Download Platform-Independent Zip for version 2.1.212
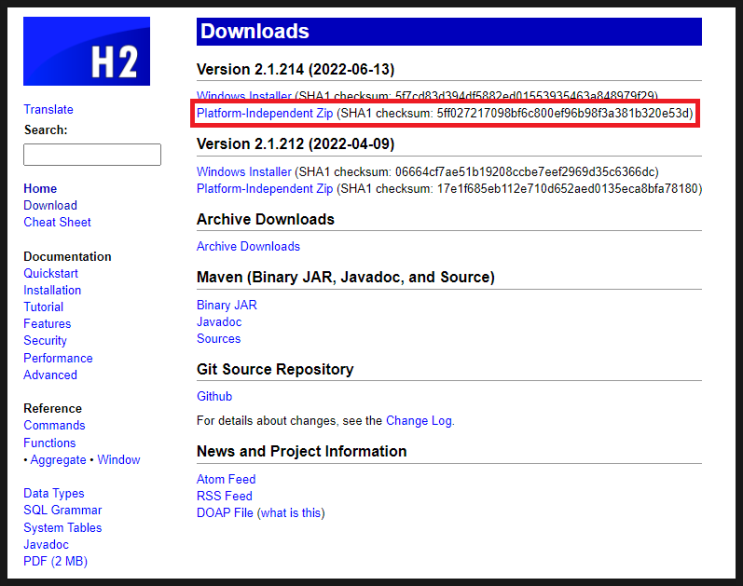The height and width of the screenshot is (586, 743). (265, 189)
